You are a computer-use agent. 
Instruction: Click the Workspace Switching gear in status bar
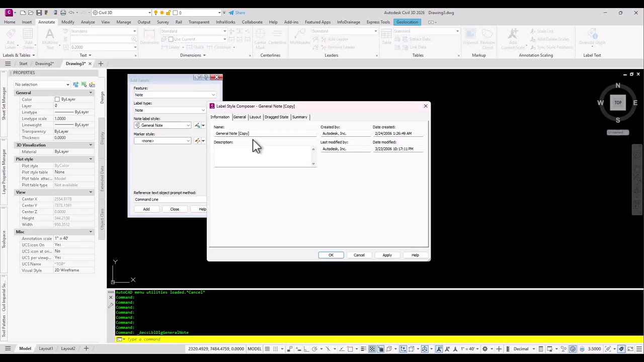pyautogui.click(x=485, y=349)
